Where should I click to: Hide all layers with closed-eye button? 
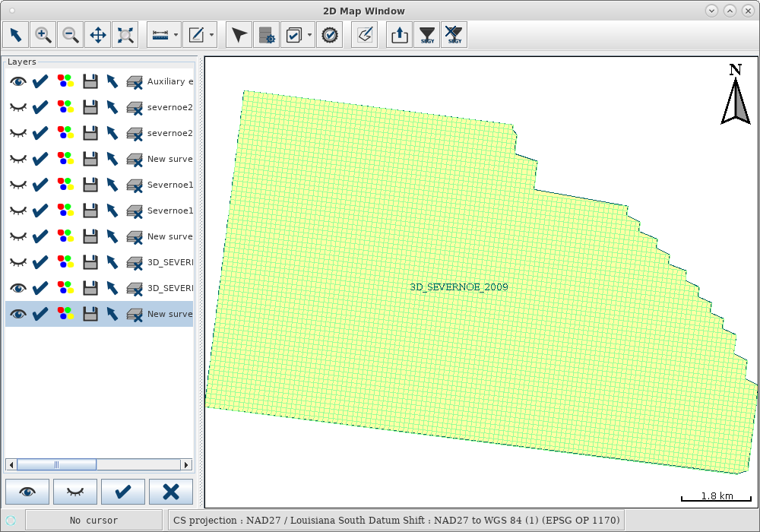(x=75, y=492)
